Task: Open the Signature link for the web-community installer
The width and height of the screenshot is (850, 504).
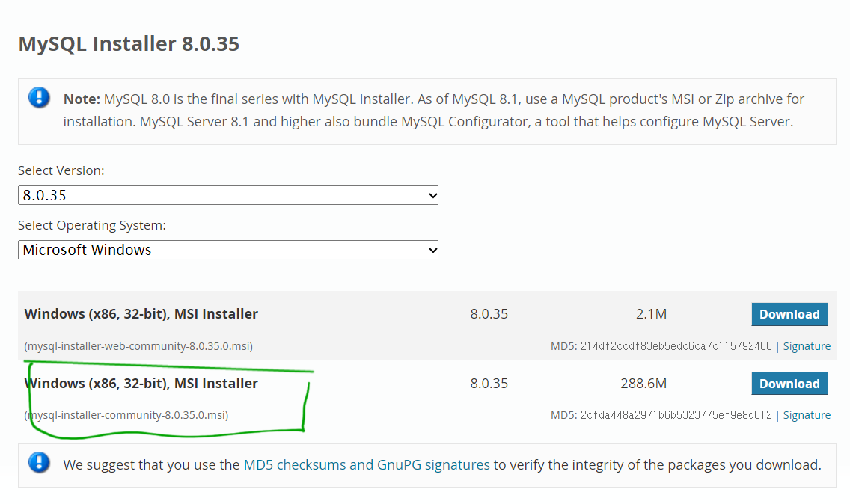Action: tap(807, 346)
